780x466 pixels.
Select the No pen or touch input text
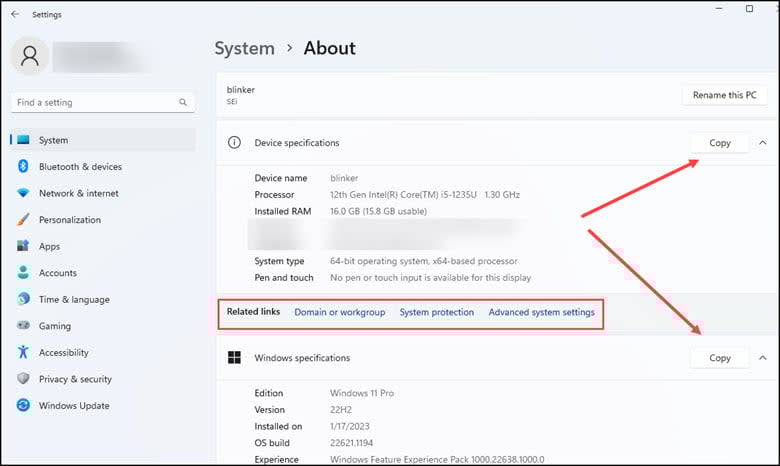[430, 278]
